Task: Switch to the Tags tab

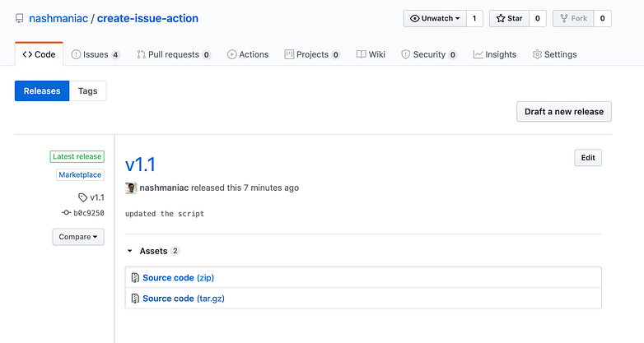Action: (x=87, y=90)
